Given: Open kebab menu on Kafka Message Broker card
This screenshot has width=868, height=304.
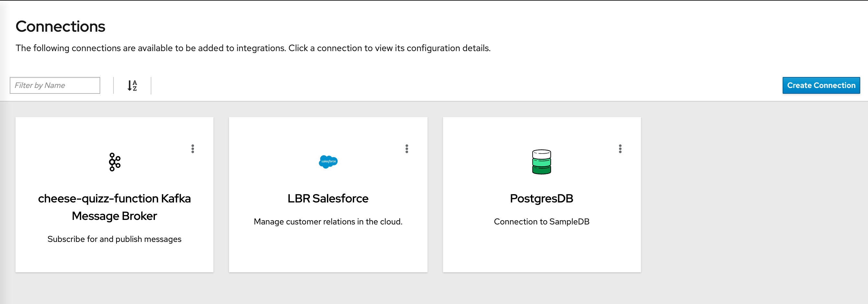Looking at the screenshot, I should tap(193, 149).
